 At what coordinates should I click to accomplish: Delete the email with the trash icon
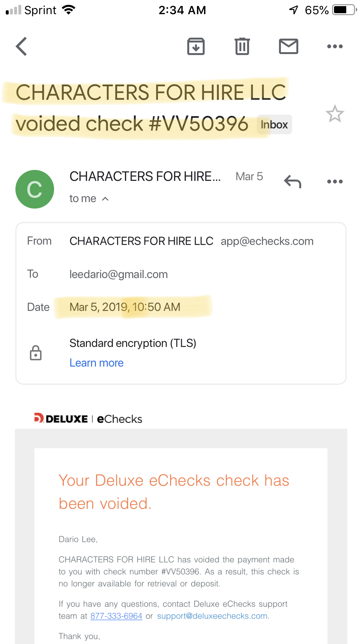click(242, 46)
